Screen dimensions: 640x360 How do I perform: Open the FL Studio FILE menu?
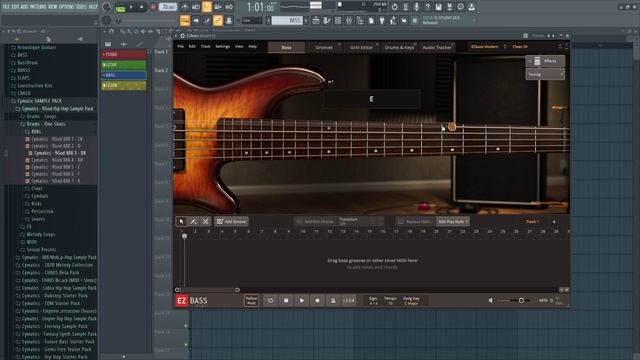tap(6, 7)
